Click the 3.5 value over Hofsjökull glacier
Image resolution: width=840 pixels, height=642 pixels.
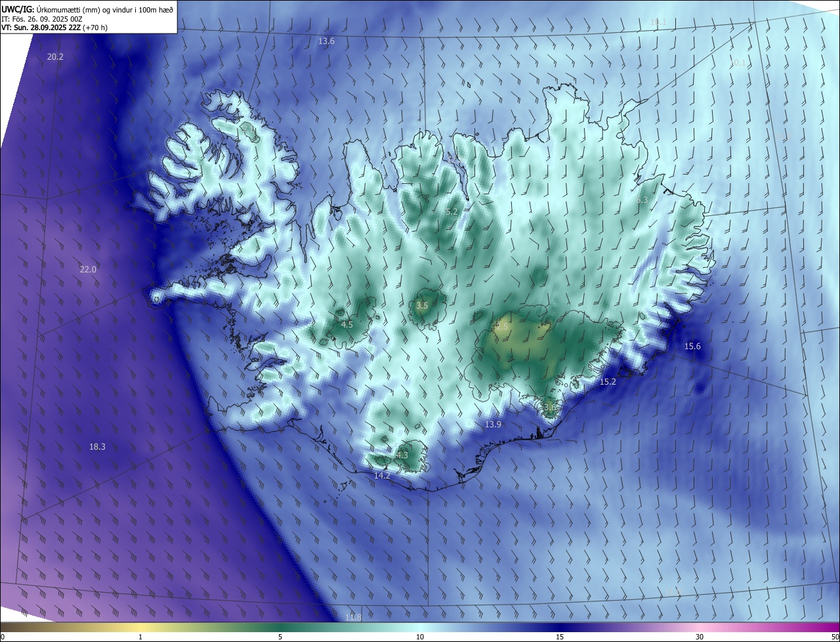coord(422,306)
